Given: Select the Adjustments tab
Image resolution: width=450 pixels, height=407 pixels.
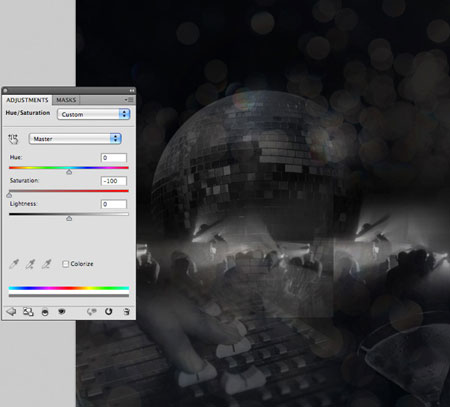Looking at the screenshot, I should click(x=27, y=100).
